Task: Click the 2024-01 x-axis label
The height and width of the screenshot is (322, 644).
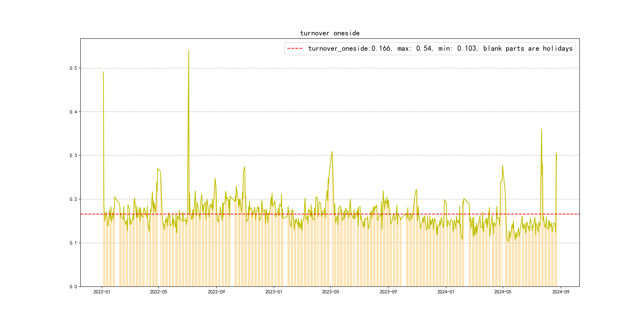Action: pyautogui.click(x=446, y=292)
